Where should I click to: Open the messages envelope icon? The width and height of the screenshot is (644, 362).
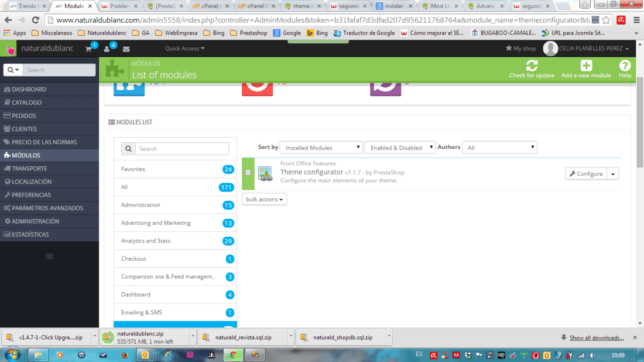pos(126,49)
